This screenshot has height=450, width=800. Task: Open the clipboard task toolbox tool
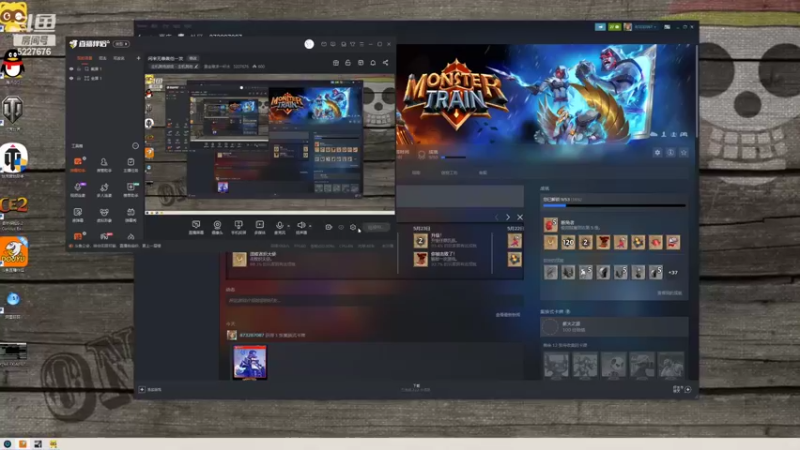tap(131, 162)
